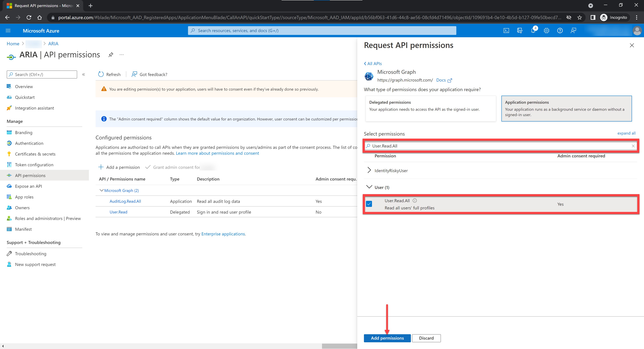
Task: Pin the ARIA API permissions blade
Action: click(111, 55)
